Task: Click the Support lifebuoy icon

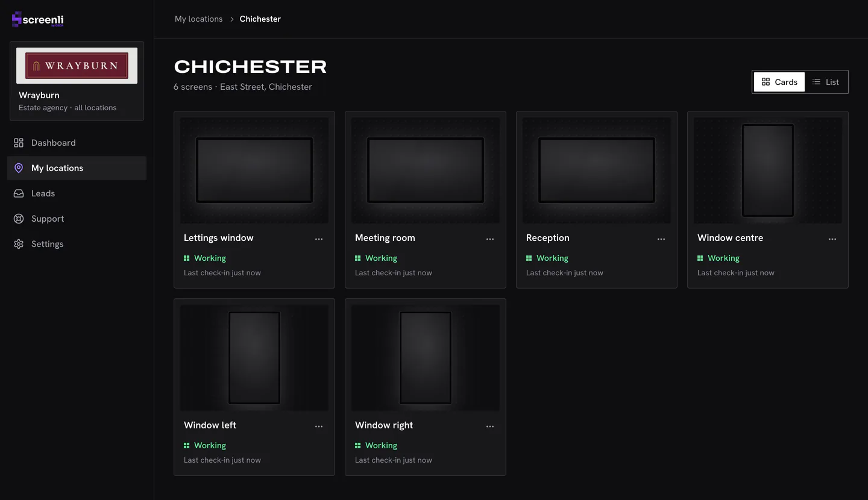Action: (x=19, y=219)
